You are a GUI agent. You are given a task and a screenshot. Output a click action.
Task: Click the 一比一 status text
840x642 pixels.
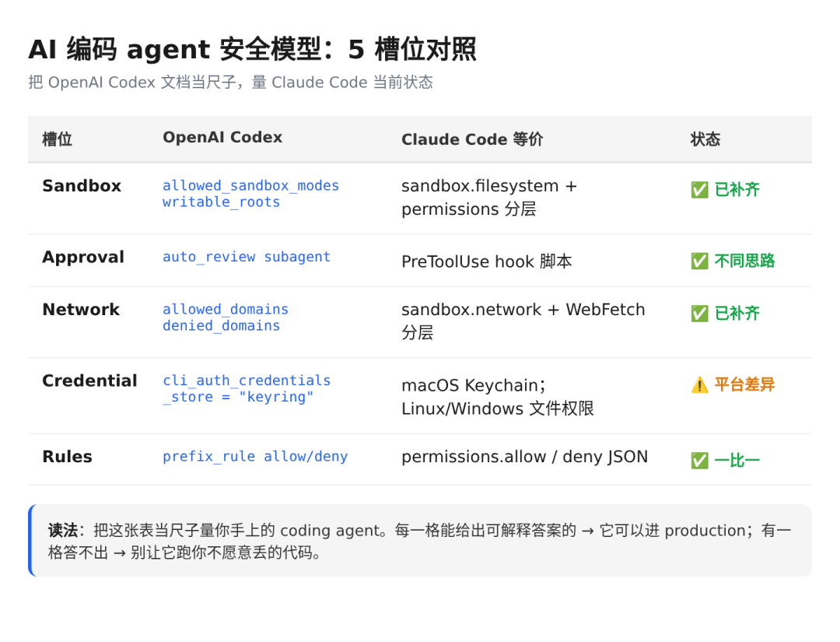tap(737, 461)
